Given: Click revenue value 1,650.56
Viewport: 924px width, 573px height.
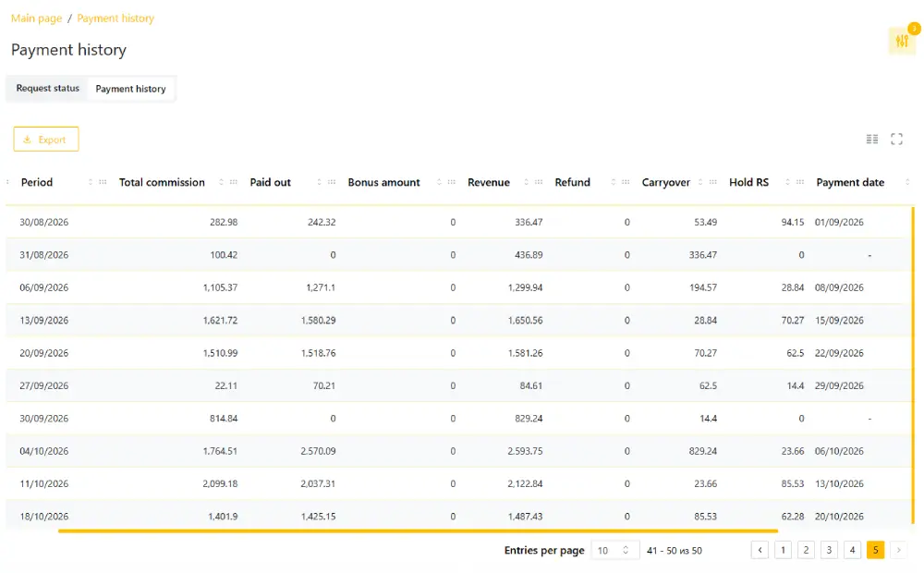Looking at the screenshot, I should [x=525, y=320].
